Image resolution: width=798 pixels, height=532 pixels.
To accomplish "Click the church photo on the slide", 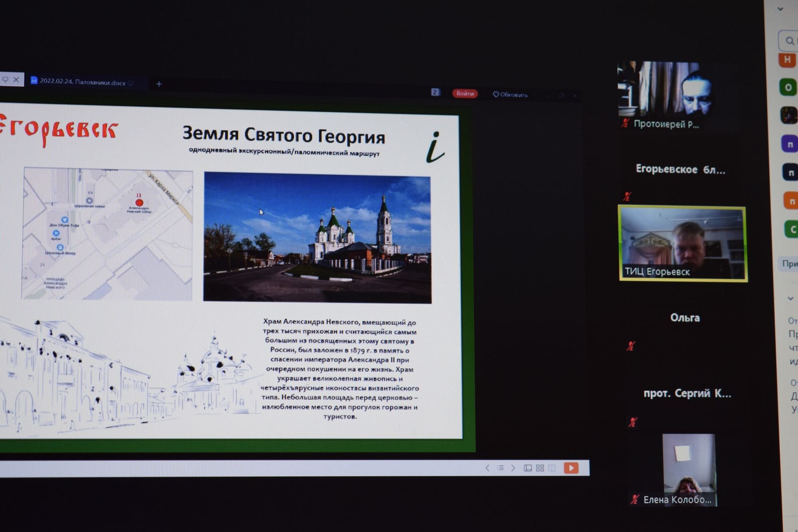I will tap(317, 237).
